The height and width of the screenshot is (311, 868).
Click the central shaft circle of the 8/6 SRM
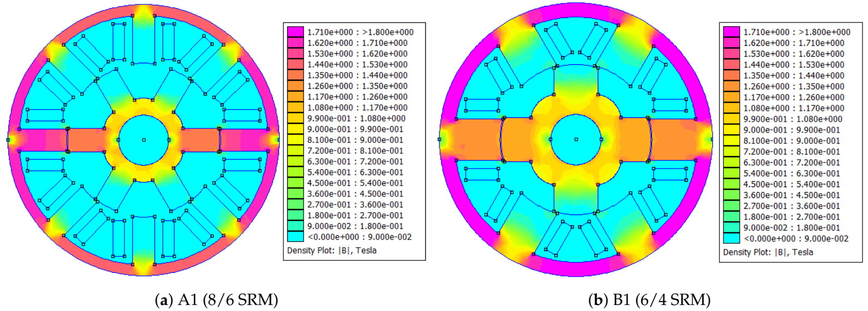coord(144,140)
